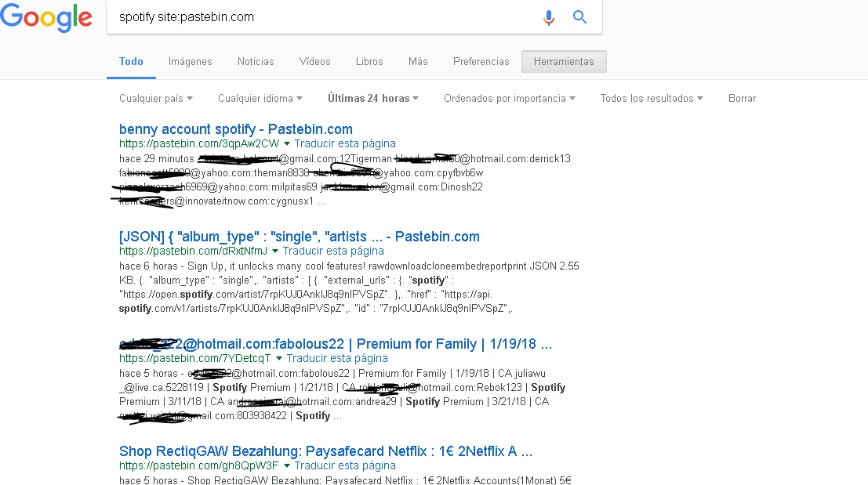Open the Shop RectiqGAW Bezahlung result
Image resolution: width=868 pixels, height=485 pixels.
click(x=325, y=451)
